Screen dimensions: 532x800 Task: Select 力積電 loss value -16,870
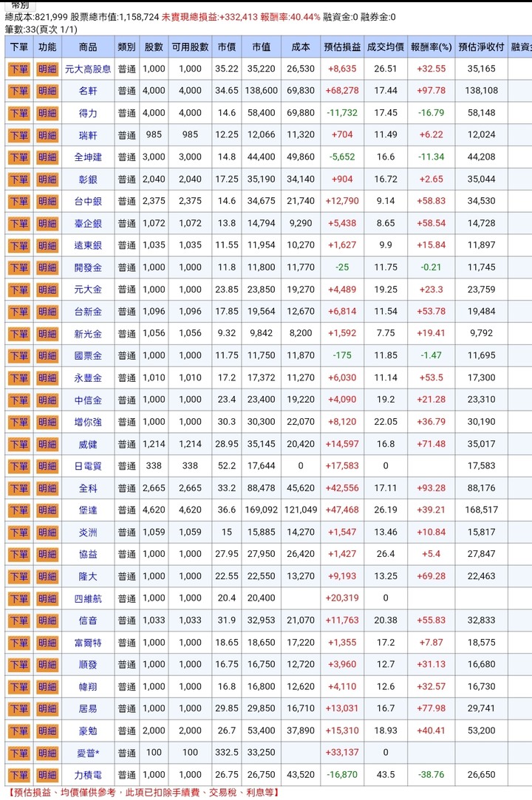(x=342, y=775)
